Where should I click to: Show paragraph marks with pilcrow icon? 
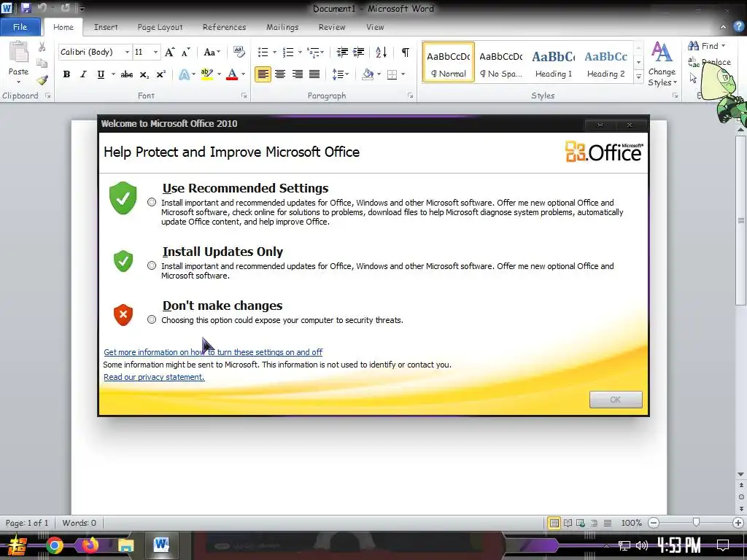coord(405,52)
